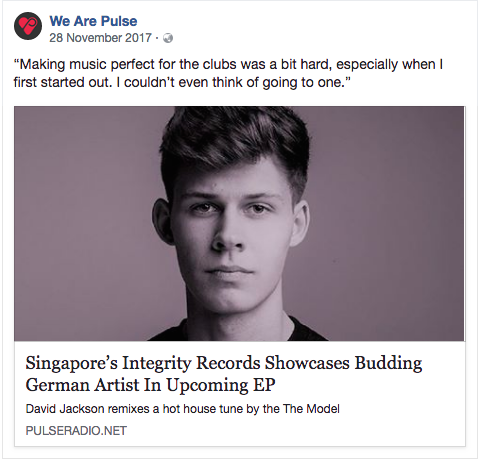
Task: Open the We Are Pulse page name
Action: (93, 21)
